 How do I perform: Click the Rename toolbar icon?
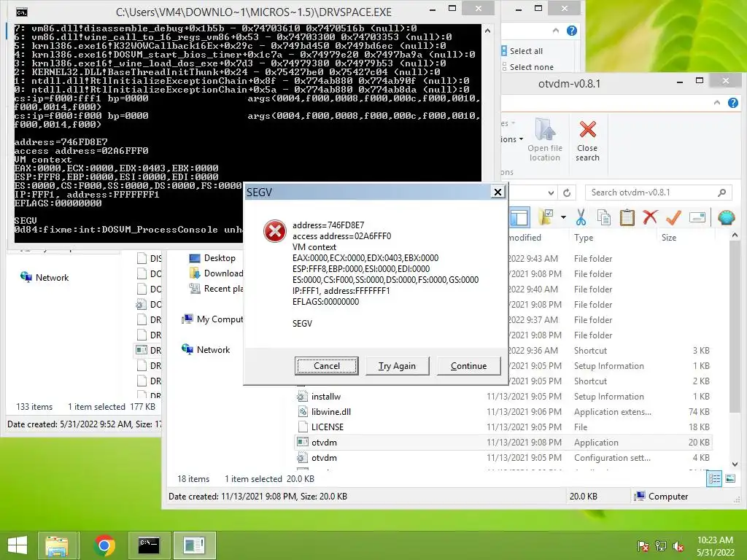click(697, 217)
